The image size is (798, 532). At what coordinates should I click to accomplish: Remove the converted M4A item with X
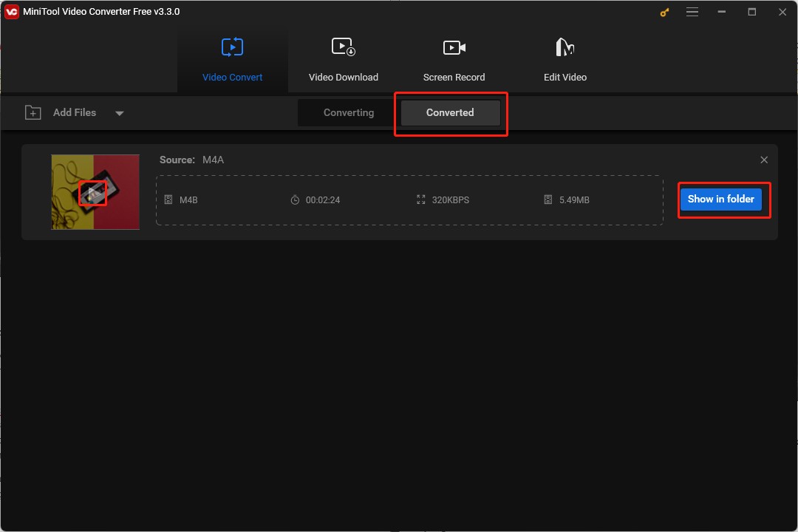coord(764,160)
